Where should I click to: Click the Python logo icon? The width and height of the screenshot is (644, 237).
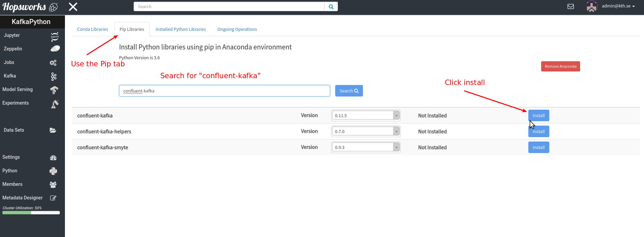tap(53, 171)
